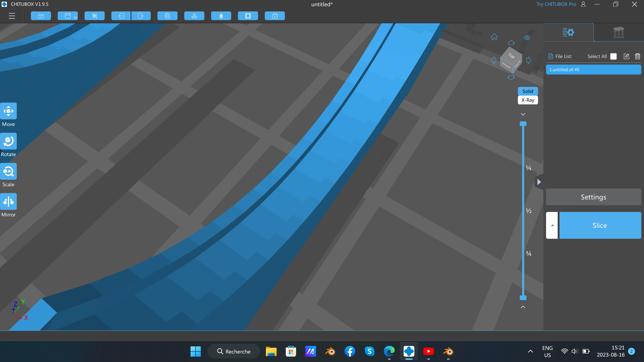
Task: Open the Scale tool
Action: click(8, 171)
